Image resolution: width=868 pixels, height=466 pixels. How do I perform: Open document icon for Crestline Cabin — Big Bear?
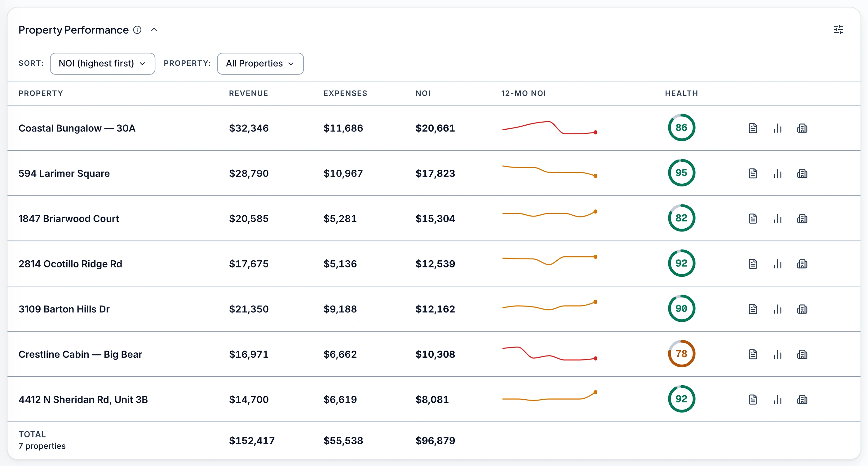pyautogui.click(x=753, y=354)
